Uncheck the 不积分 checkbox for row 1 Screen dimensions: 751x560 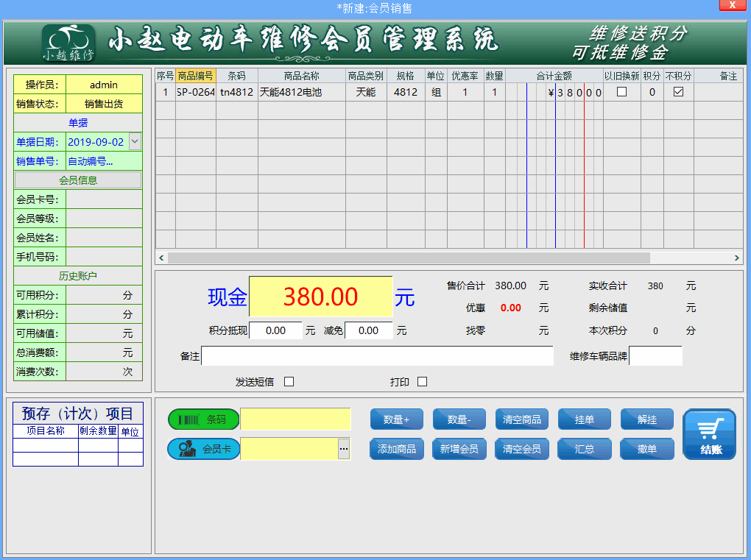tap(678, 91)
